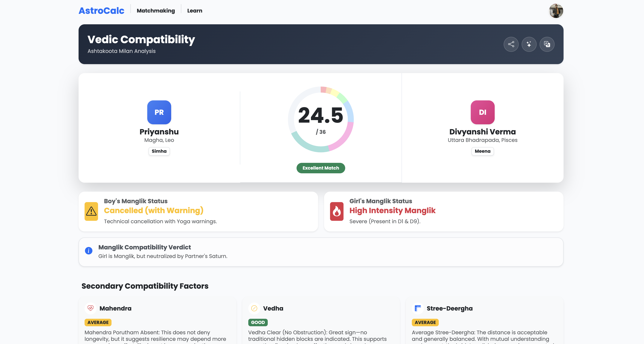Click the Simha rashi tag
The image size is (644, 344).
159,151
